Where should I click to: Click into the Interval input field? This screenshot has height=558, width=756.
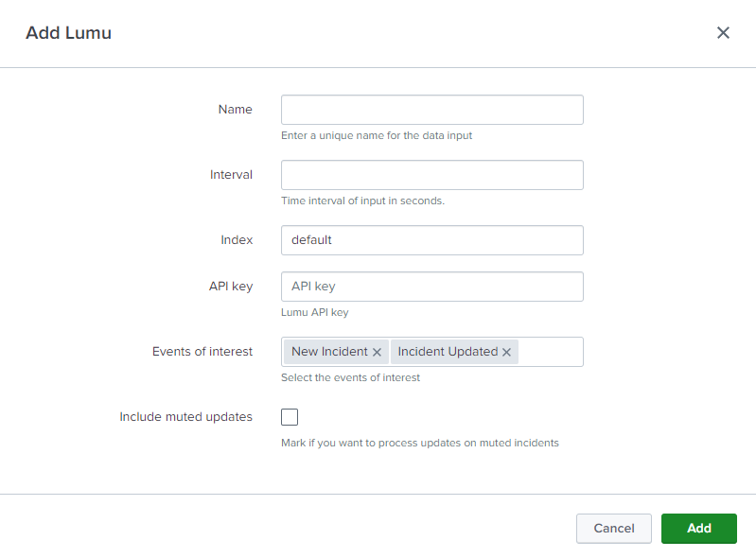431,175
